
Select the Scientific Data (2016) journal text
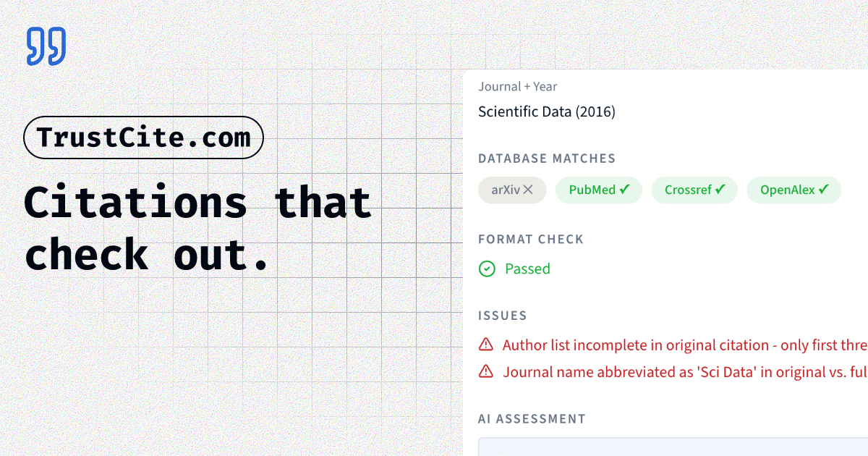click(x=547, y=111)
